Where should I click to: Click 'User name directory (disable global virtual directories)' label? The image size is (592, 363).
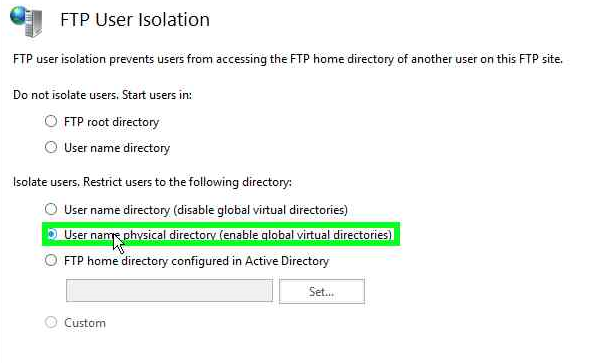click(x=206, y=210)
